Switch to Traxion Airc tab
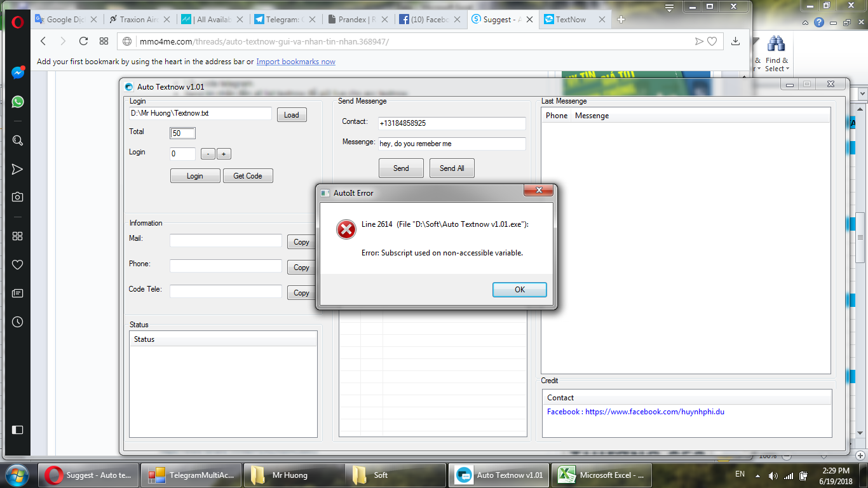This screenshot has height=488, width=868. point(140,19)
